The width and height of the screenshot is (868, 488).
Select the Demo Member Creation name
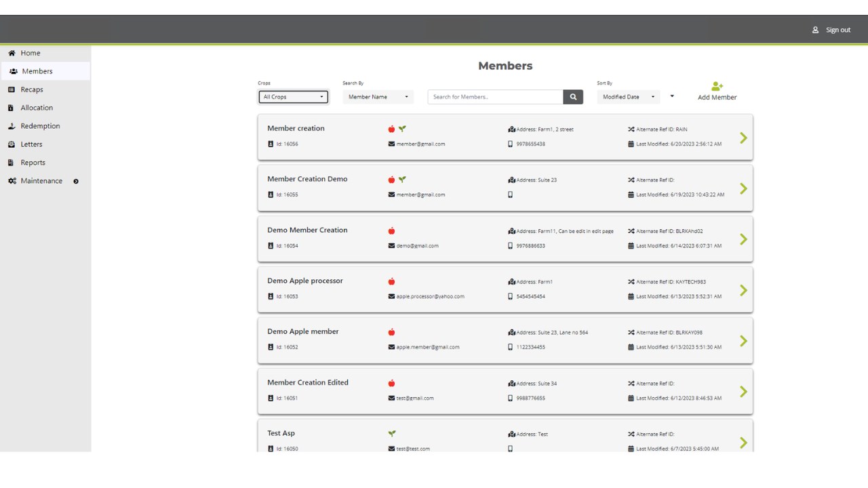pyautogui.click(x=307, y=230)
